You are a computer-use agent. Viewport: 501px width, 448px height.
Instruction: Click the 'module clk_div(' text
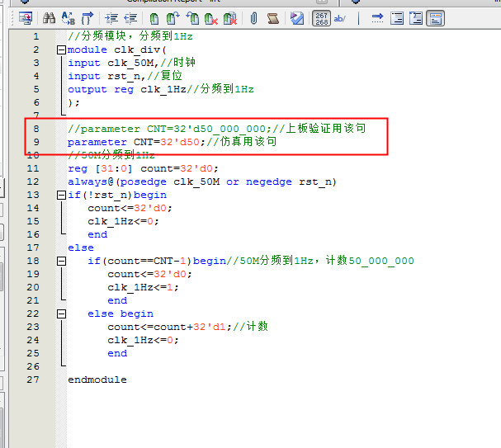[x=117, y=50]
